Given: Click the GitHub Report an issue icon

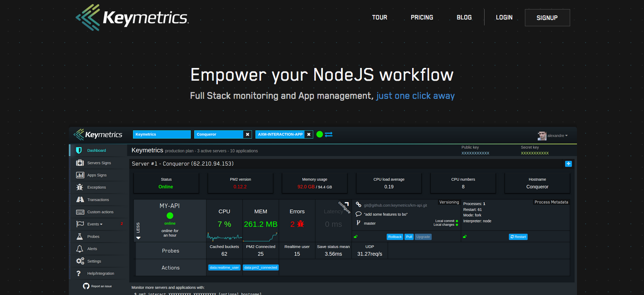Looking at the screenshot, I should pyautogui.click(x=86, y=286).
